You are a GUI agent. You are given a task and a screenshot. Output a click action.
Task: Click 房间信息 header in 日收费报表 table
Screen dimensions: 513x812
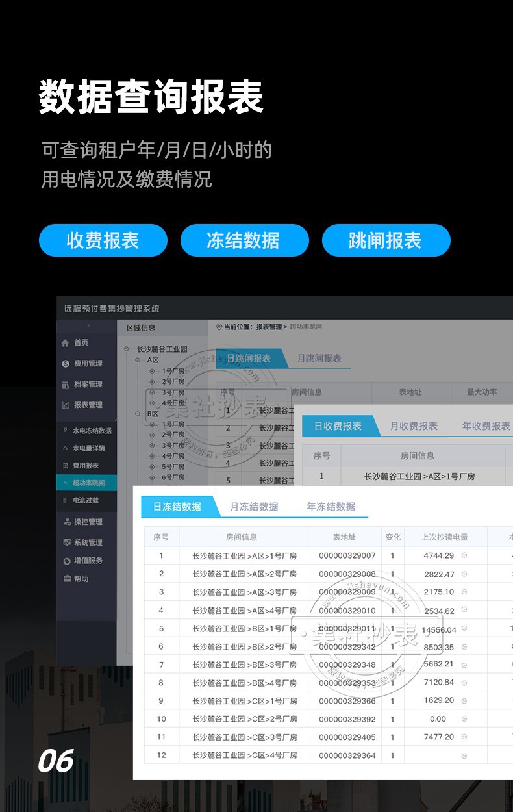pyautogui.click(x=418, y=456)
